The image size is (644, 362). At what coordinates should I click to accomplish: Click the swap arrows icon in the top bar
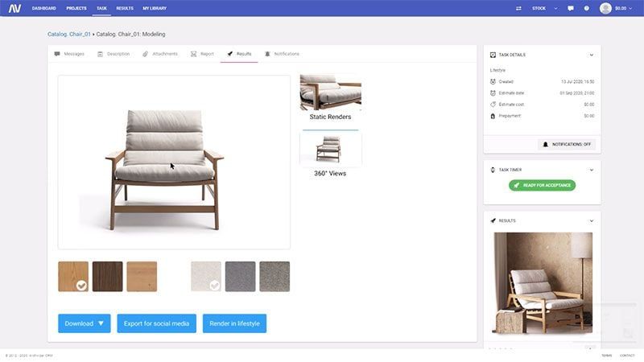point(518,8)
